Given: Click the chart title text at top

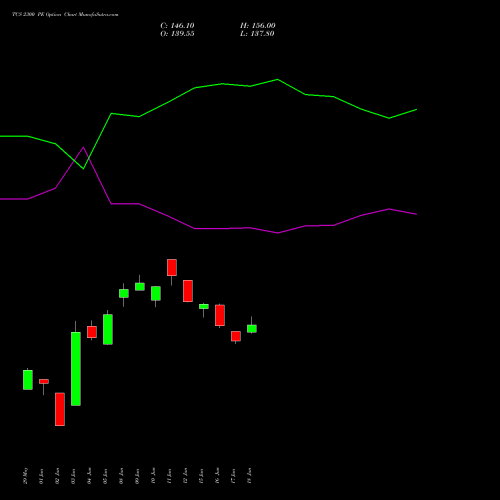Looking at the screenshot, I should pos(65,15).
